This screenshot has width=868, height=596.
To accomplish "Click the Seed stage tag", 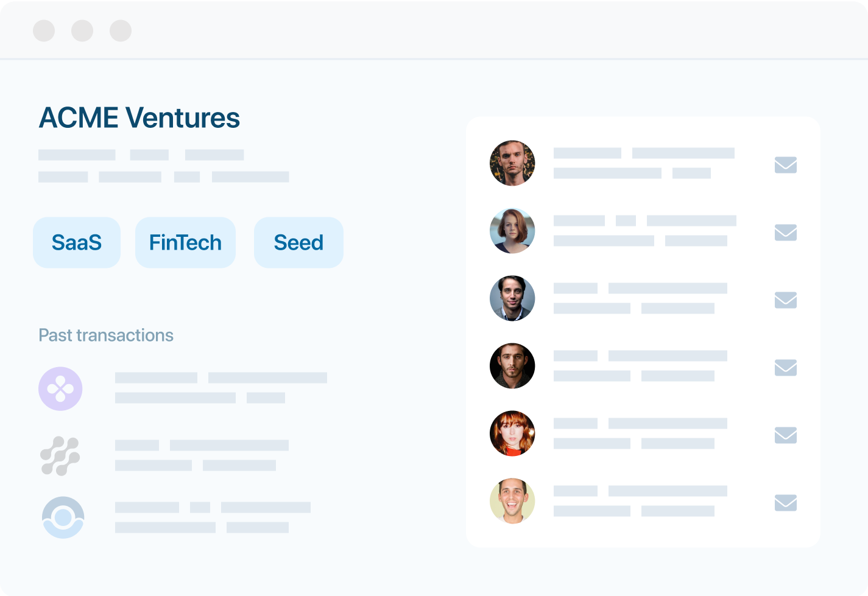I will point(298,242).
